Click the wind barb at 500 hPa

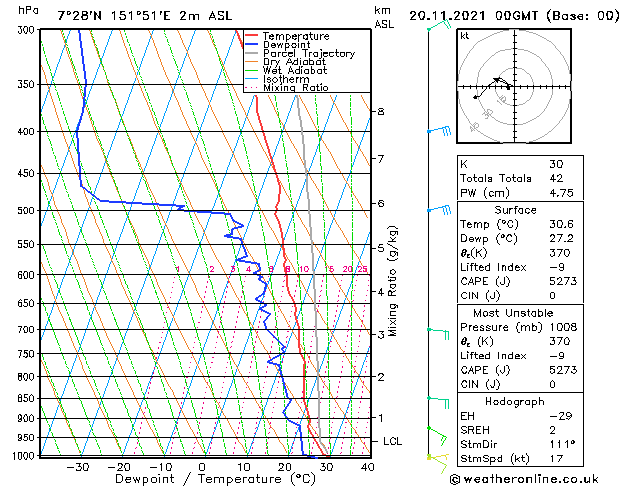click(439, 209)
